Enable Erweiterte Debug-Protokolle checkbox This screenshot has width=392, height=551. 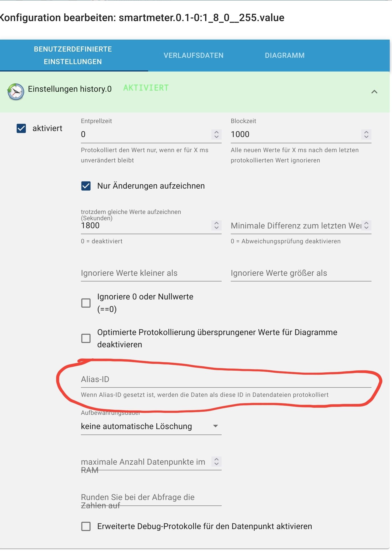click(x=86, y=526)
